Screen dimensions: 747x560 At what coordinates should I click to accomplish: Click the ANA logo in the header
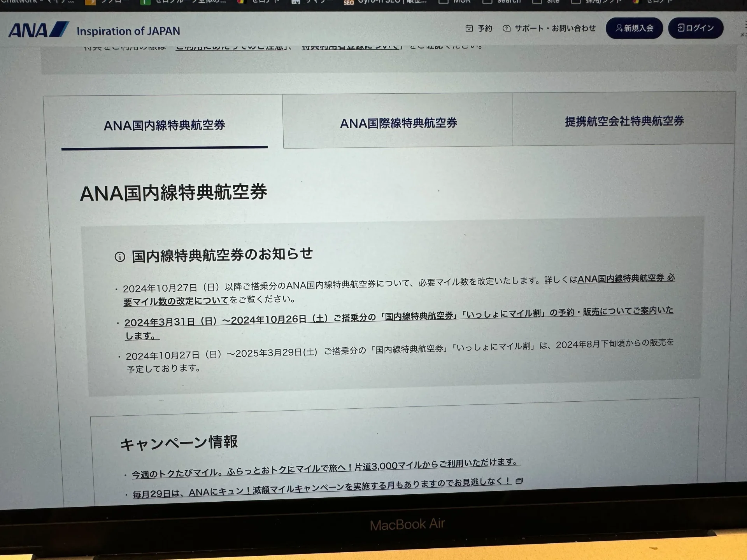click(x=39, y=30)
